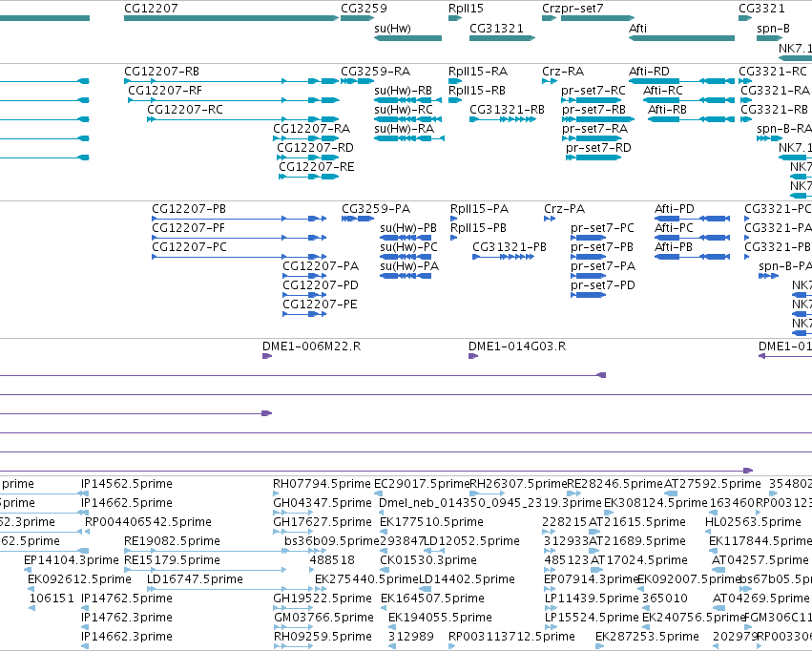
Task: Select the CG12207 gene label
Action: click(x=151, y=9)
